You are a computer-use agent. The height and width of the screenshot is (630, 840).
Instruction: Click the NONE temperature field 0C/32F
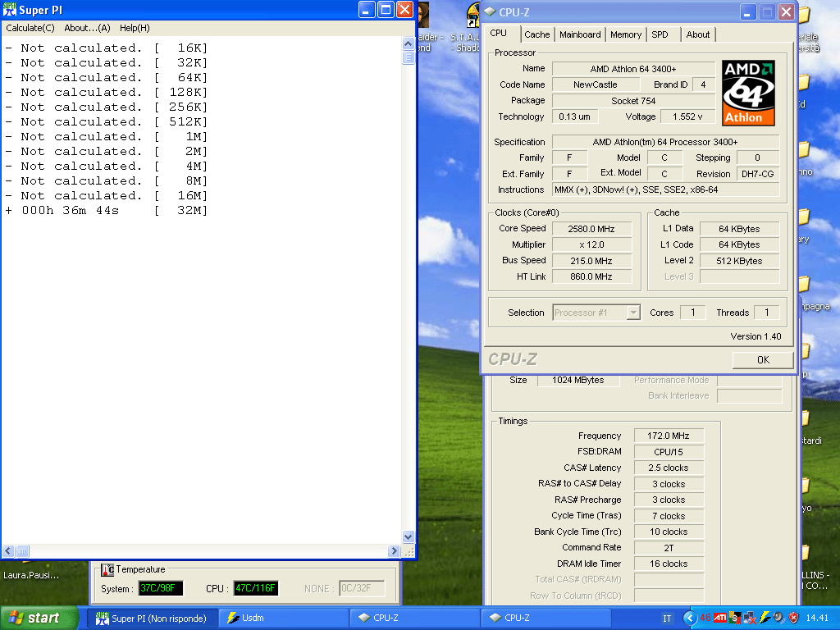[x=362, y=588]
